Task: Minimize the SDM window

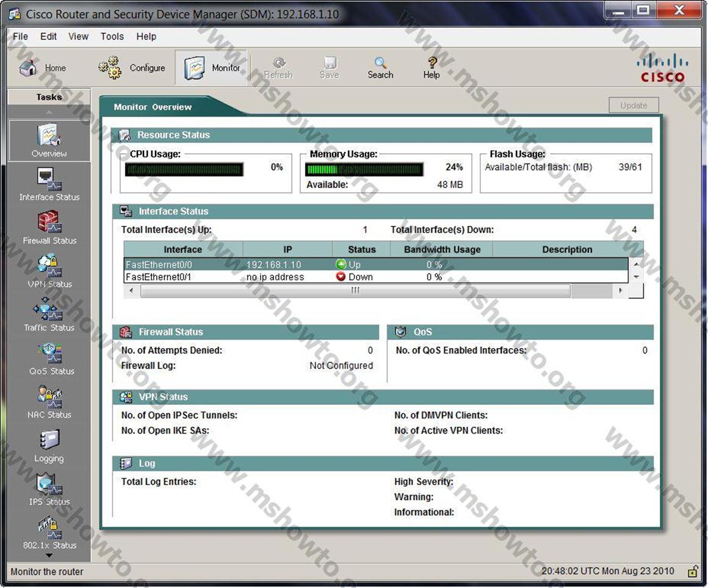Action: pos(618,11)
